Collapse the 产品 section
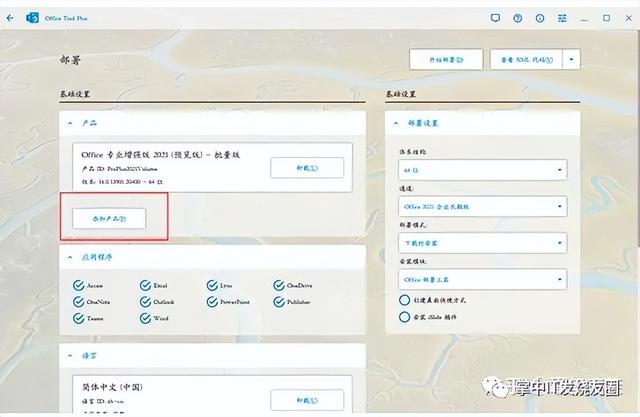This screenshot has width=640, height=417. point(69,123)
